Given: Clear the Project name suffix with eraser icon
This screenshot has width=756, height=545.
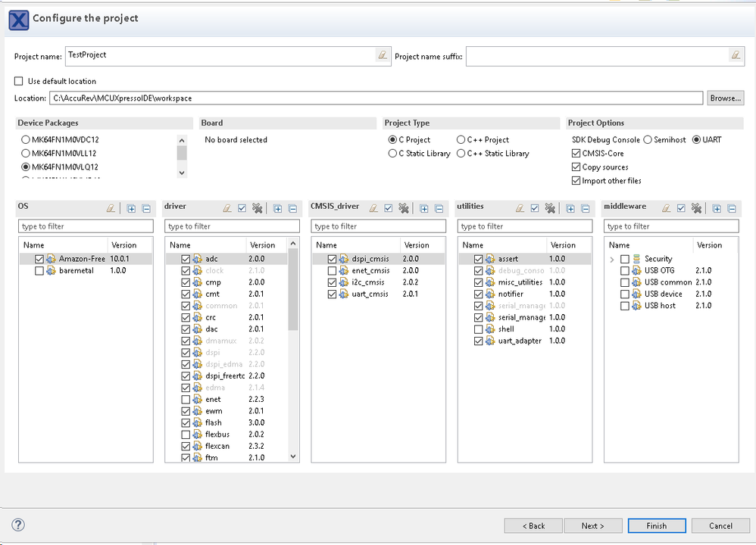Looking at the screenshot, I should click(x=735, y=55).
